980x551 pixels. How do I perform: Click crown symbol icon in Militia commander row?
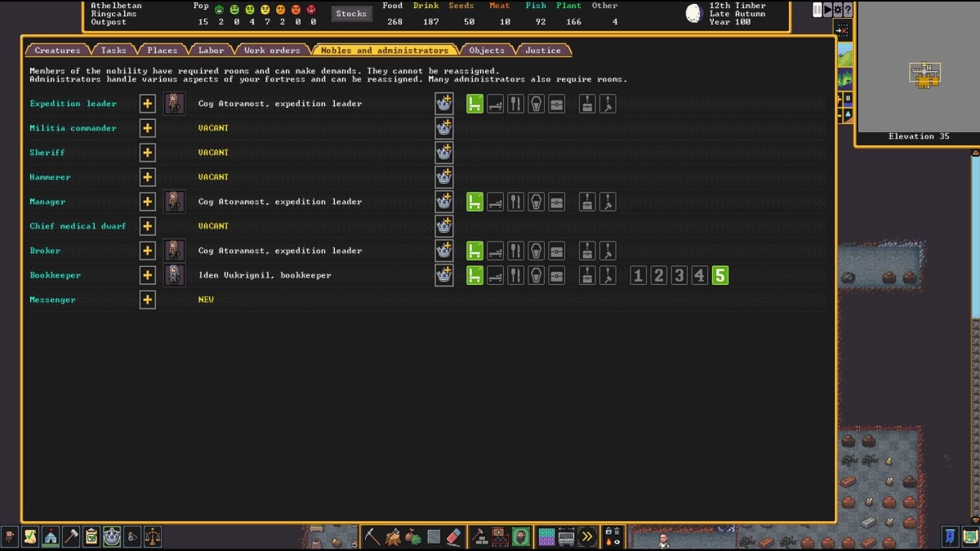tap(444, 128)
